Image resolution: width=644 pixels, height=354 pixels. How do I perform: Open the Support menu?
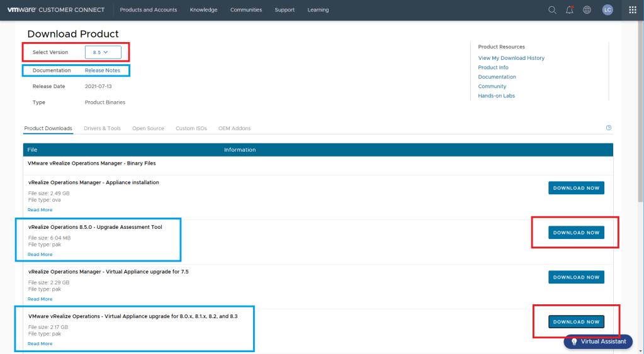(x=285, y=10)
